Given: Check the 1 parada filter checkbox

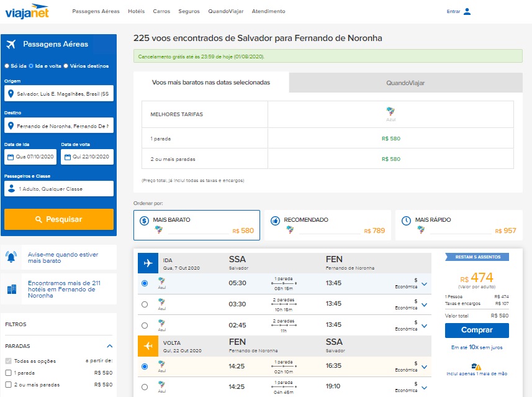Looking at the screenshot, I should tap(8, 373).
